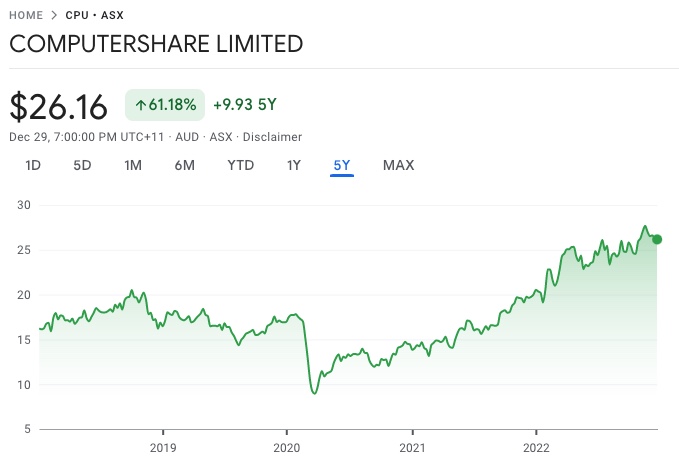This screenshot has width=679, height=468.
Task: Show the 6M price history
Action: click(184, 165)
